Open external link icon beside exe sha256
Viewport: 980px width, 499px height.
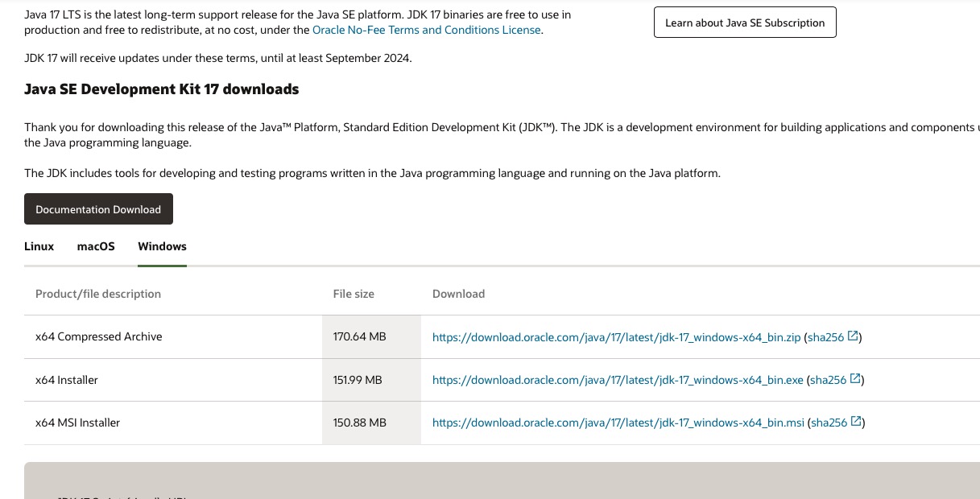(856, 380)
